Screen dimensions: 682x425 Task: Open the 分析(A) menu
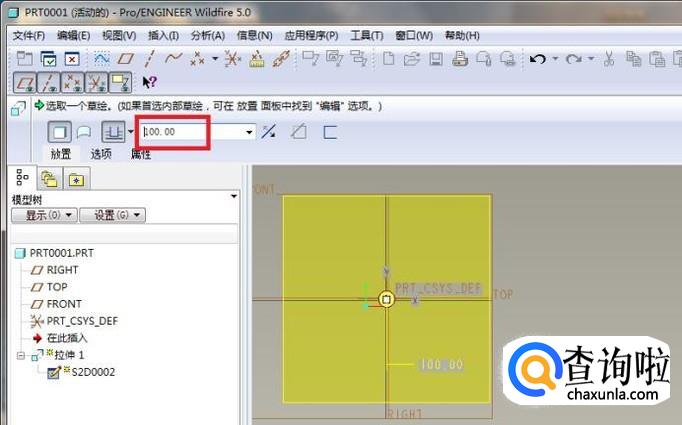click(207, 35)
